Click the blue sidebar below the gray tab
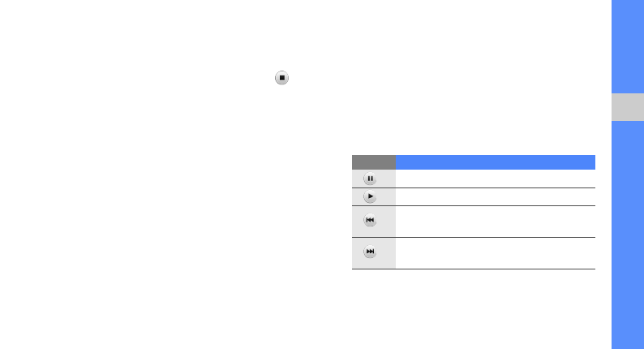This screenshot has height=349, width=644. (627, 235)
